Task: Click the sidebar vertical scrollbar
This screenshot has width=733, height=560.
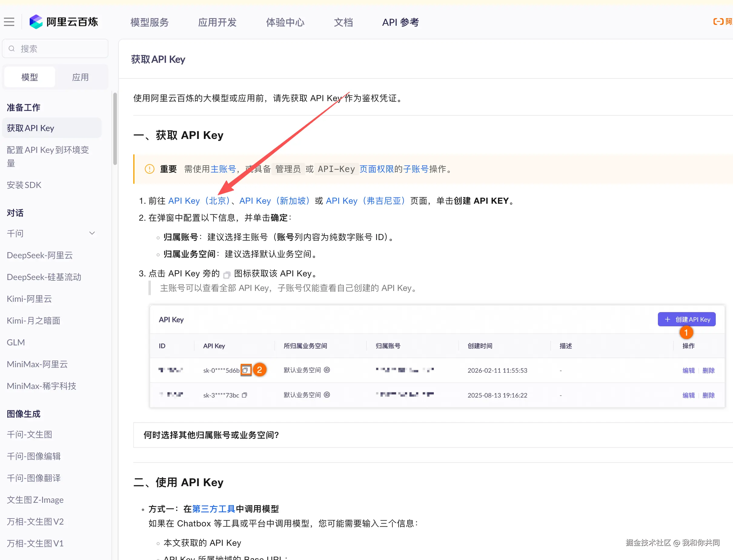Action: 115,128
